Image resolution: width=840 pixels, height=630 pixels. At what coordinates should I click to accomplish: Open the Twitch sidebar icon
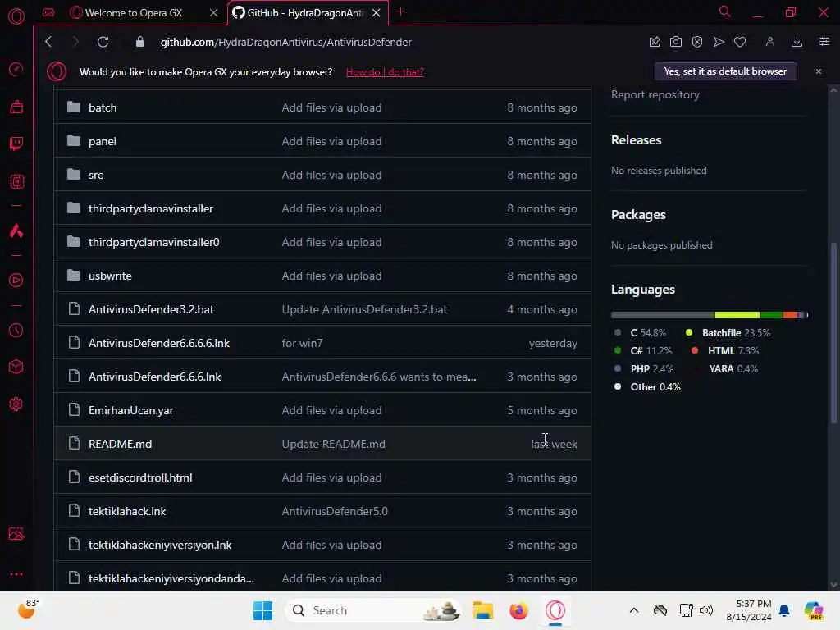click(x=16, y=144)
